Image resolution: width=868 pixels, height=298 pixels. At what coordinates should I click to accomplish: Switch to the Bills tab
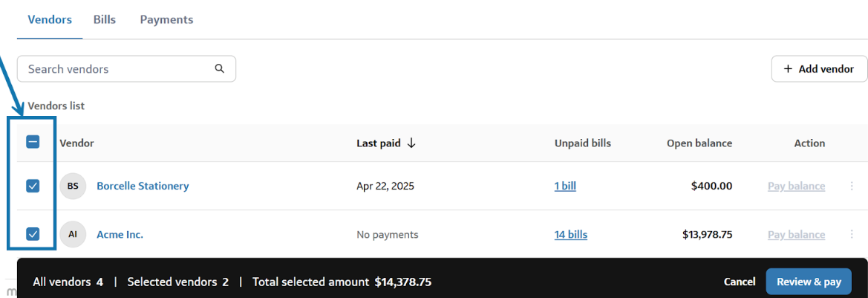pos(105,19)
